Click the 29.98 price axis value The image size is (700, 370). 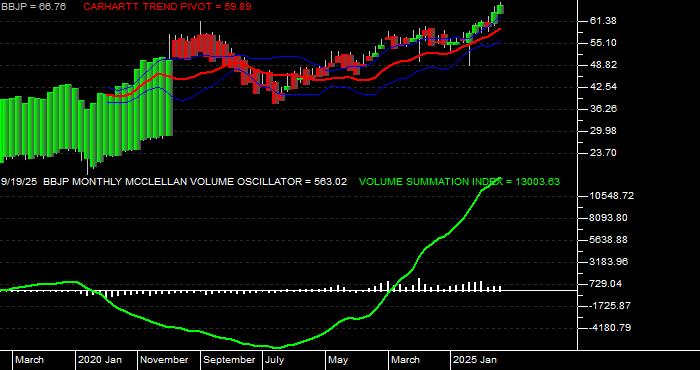603,131
